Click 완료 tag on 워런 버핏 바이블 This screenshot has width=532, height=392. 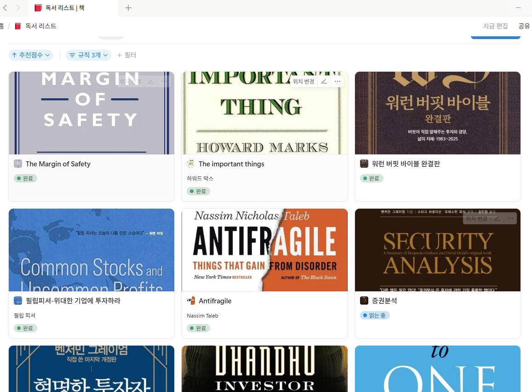coord(372,178)
